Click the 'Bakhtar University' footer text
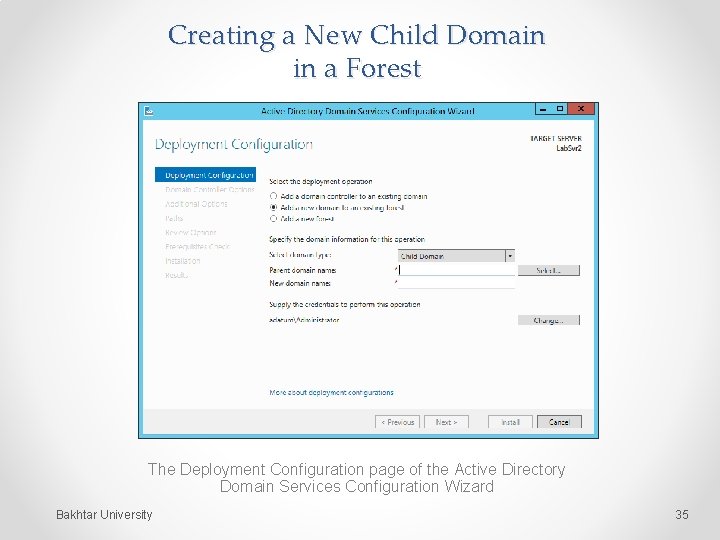The width and height of the screenshot is (720, 540). click(x=104, y=515)
